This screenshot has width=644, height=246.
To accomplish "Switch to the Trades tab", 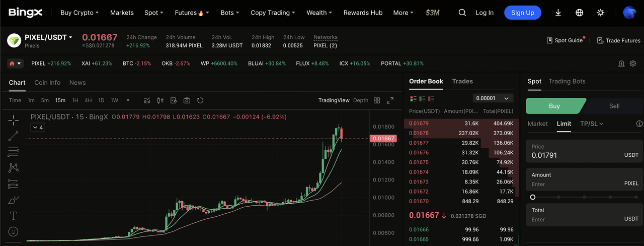I will 462,81.
